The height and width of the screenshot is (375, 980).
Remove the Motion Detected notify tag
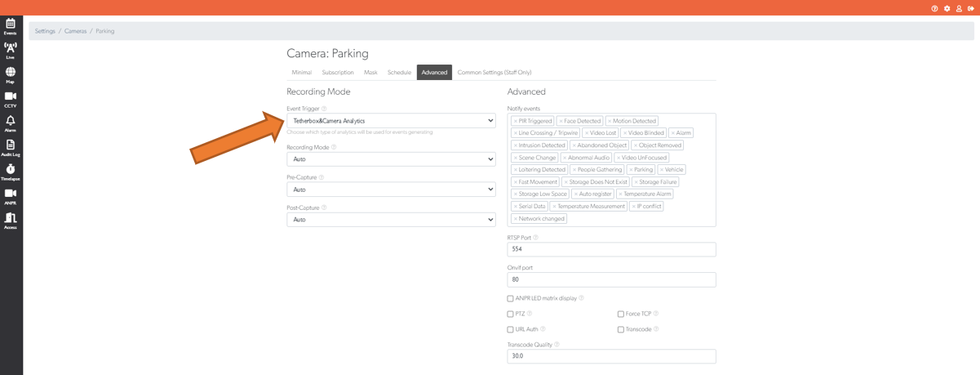610,121
